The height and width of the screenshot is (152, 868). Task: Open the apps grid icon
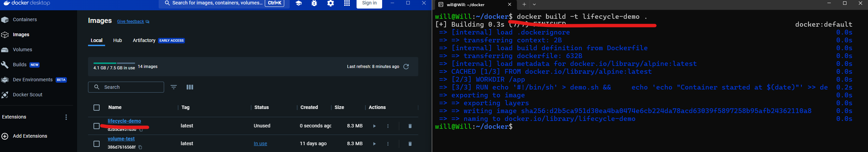[347, 3]
